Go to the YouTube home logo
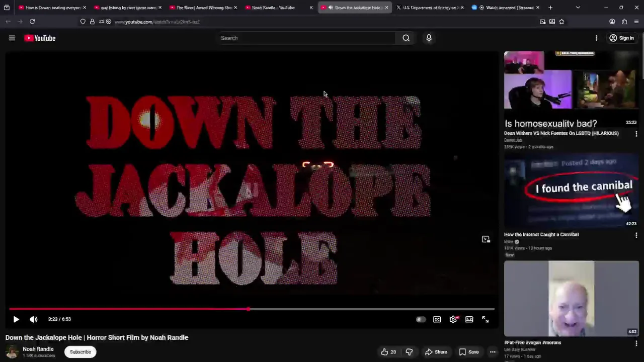Viewport: 644px width, 362px height. click(40, 38)
